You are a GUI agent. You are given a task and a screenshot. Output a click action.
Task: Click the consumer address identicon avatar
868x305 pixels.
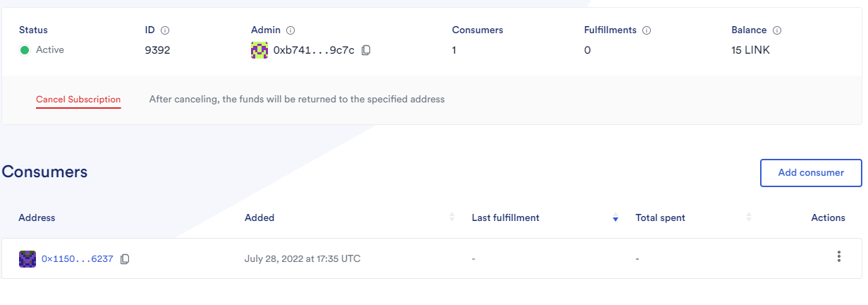tap(27, 259)
